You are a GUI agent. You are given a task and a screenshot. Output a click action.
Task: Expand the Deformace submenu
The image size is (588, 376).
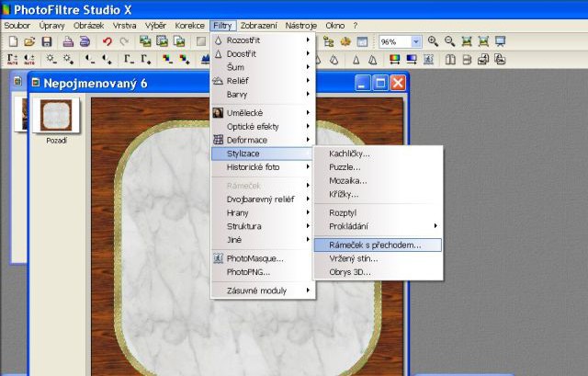click(x=264, y=140)
